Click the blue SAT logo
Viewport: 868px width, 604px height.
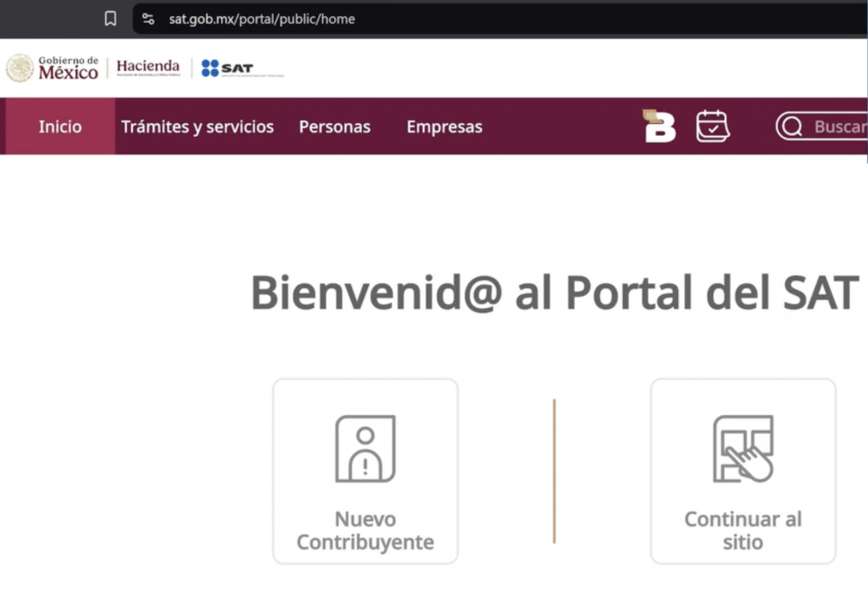pyautogui.click(x=227, y=68)
